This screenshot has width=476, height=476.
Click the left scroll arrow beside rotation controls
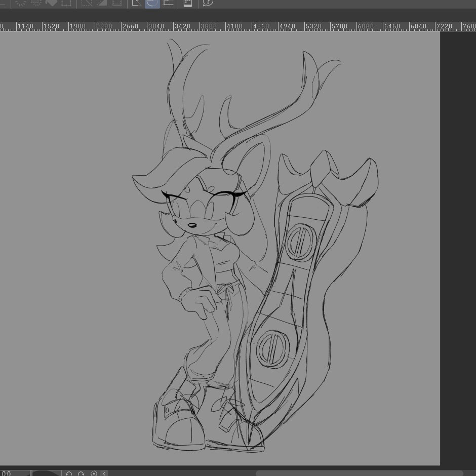[104, 473]
